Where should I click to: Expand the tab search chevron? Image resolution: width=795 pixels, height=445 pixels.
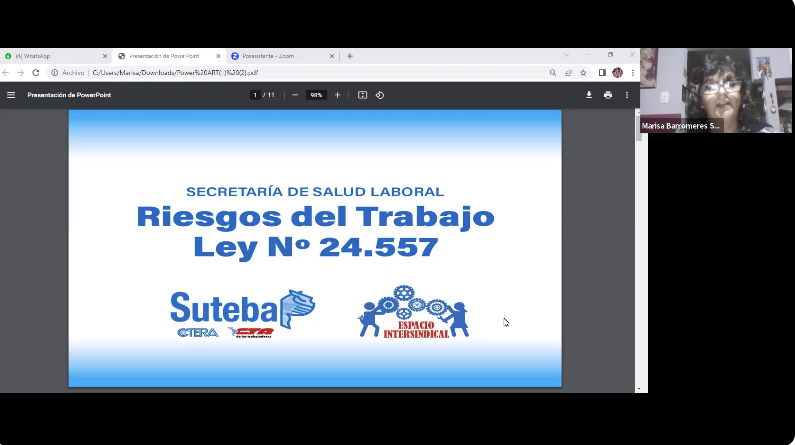566,55
